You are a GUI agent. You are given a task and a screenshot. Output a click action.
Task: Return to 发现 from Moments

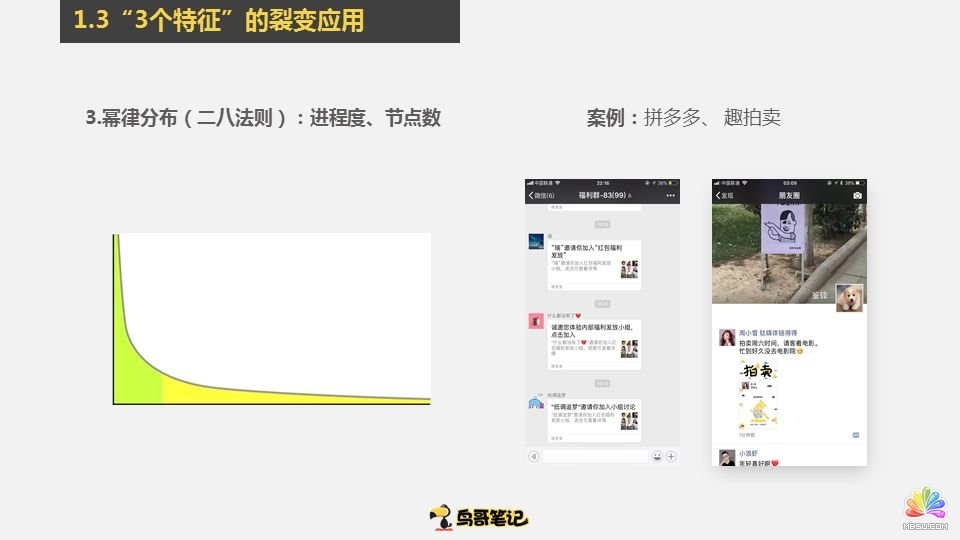point(724,196)
